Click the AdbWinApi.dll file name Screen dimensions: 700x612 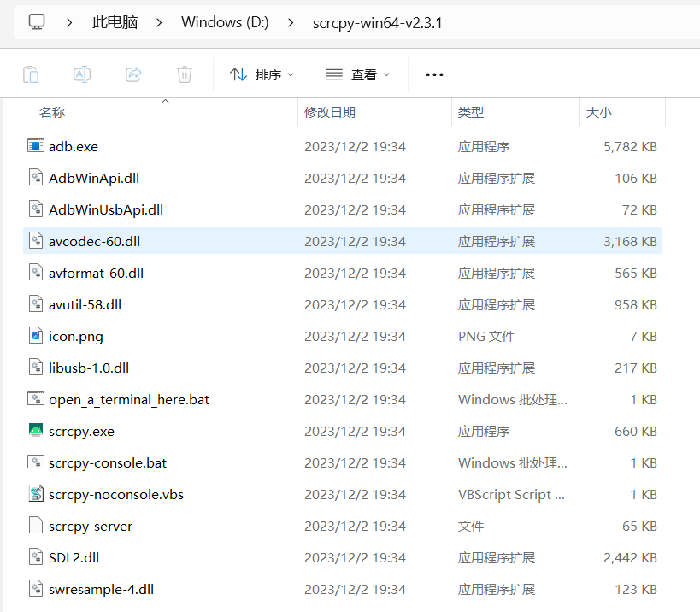[94, 179]
